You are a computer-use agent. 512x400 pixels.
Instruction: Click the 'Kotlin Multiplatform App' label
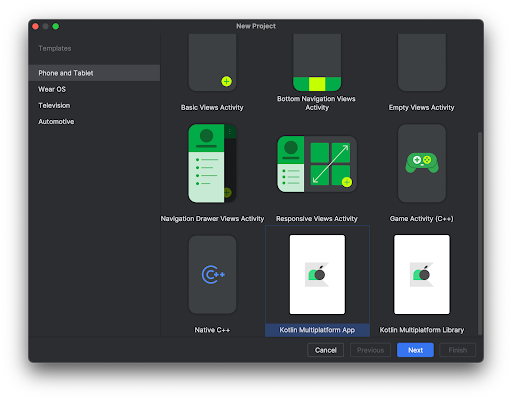pyautogui.click(x=317, y=330)
